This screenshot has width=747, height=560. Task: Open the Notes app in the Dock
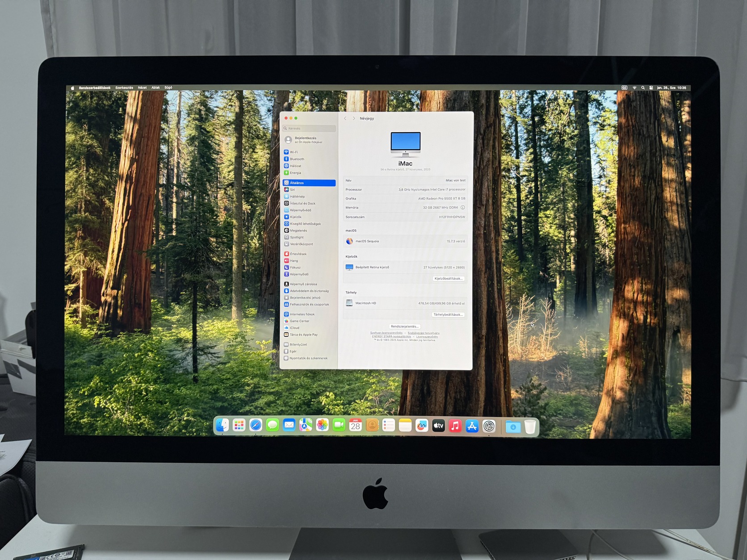405,425
